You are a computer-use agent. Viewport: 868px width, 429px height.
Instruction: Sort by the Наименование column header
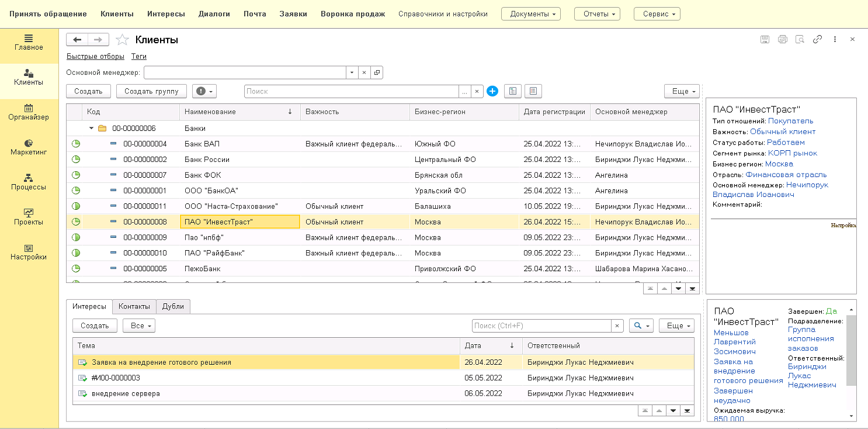point(239,112)
